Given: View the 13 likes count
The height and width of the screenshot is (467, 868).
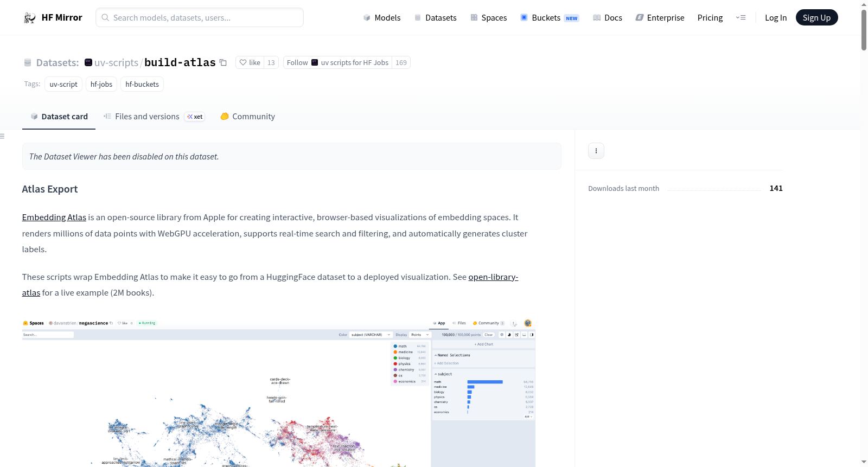Looking at the screenshot, I should coord(271,63).
